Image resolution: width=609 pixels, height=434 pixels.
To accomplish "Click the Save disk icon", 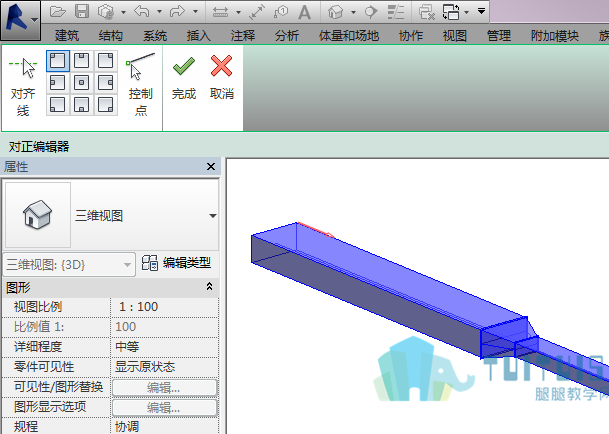I will (x=82, y=11).
